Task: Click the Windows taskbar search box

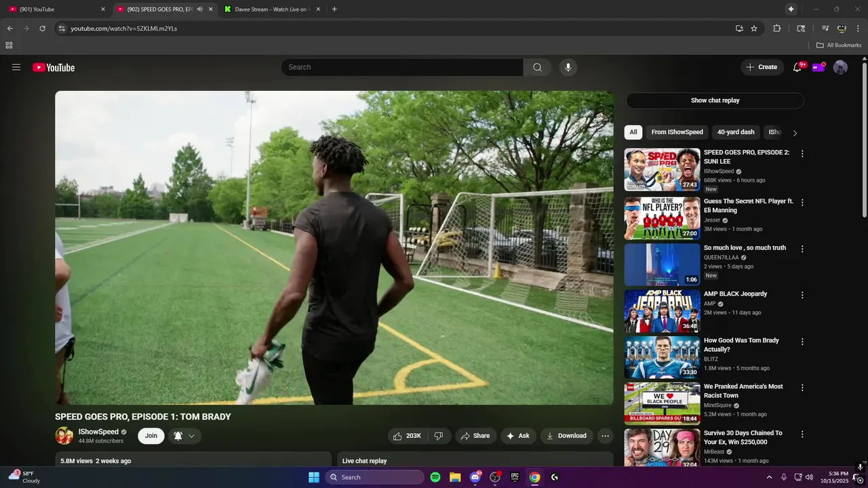Action: pyautogui.click(x=374, y=477)
